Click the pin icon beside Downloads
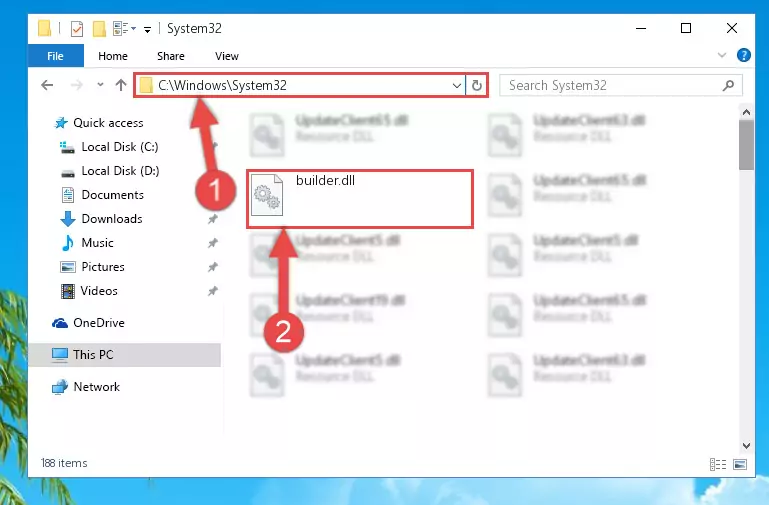The width and height of the screenshot is (769, 505). tap(212, 219)
